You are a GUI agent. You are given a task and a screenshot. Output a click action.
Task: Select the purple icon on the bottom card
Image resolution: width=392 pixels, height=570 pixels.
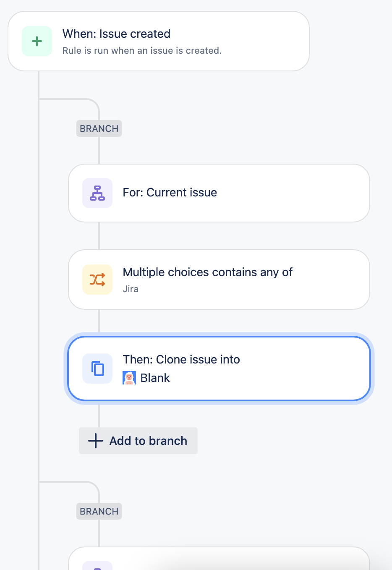pyautogui.click(x=97, y=567)
